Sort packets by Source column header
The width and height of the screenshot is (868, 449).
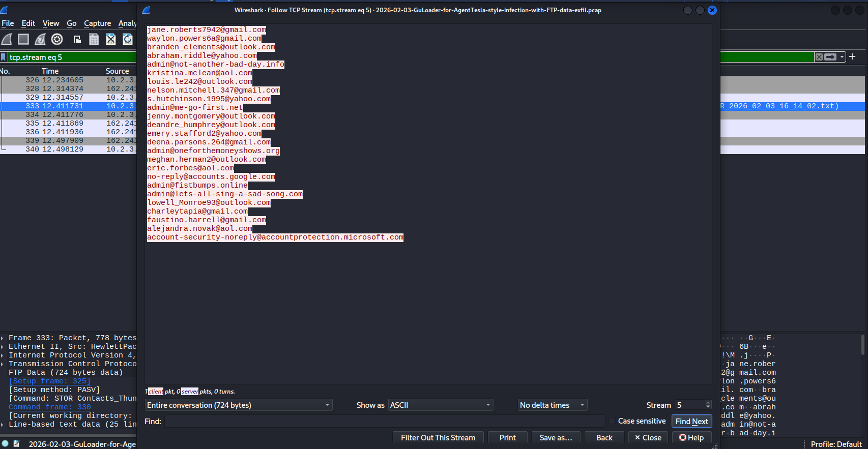(120, 71)
